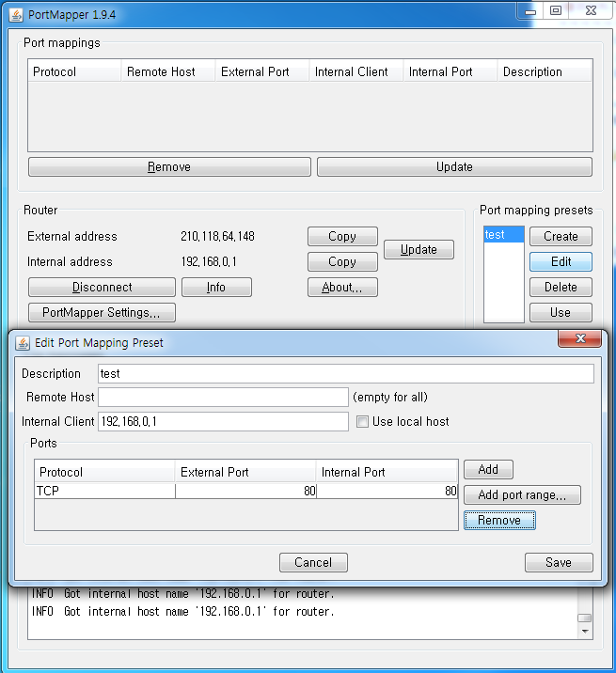The image size is (616, 673).
Task: Click the router Update button
Action: [419, 249]
